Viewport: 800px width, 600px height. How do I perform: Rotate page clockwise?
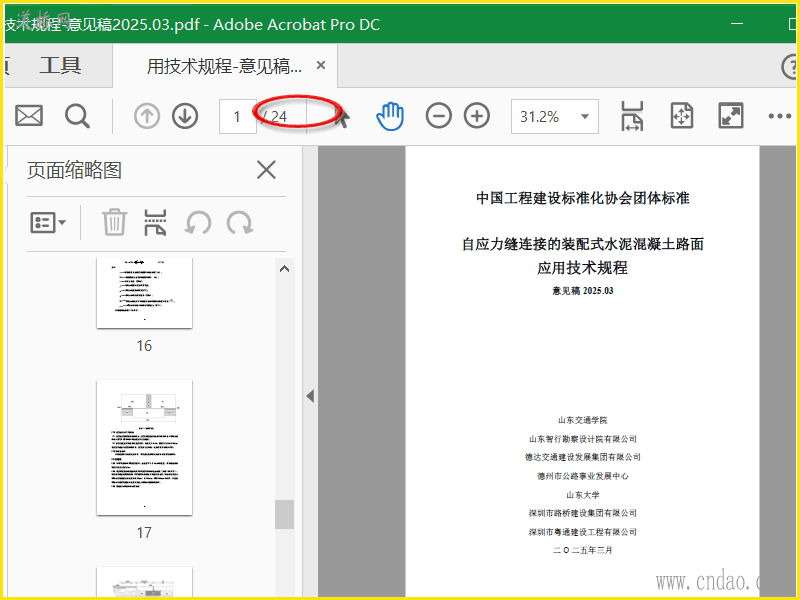coord(240,223)
